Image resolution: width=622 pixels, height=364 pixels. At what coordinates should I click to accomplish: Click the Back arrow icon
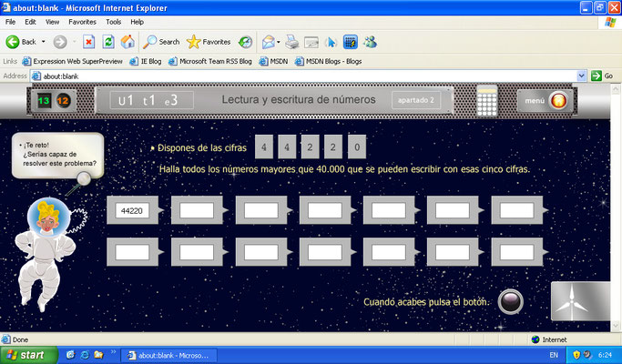pyautogui.click(x=13, y=42)
